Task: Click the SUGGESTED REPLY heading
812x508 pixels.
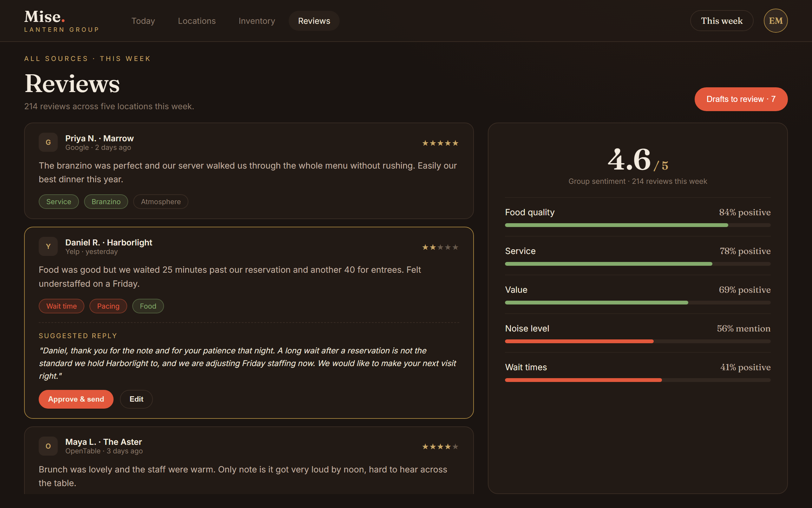Action: (x=78, y=336)
